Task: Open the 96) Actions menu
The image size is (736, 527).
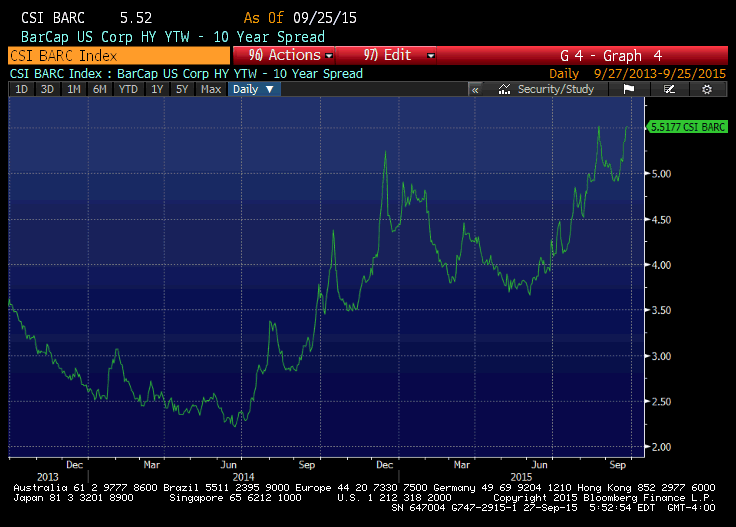Action: [x=284, y=55]
